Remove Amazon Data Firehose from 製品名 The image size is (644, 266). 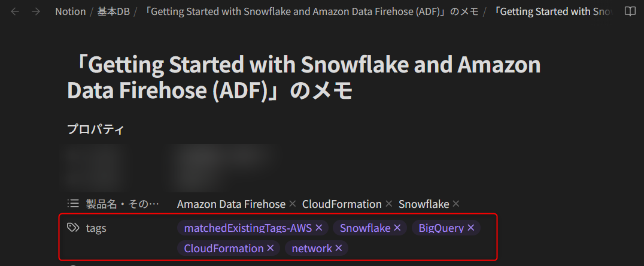[x=293, y=204]
